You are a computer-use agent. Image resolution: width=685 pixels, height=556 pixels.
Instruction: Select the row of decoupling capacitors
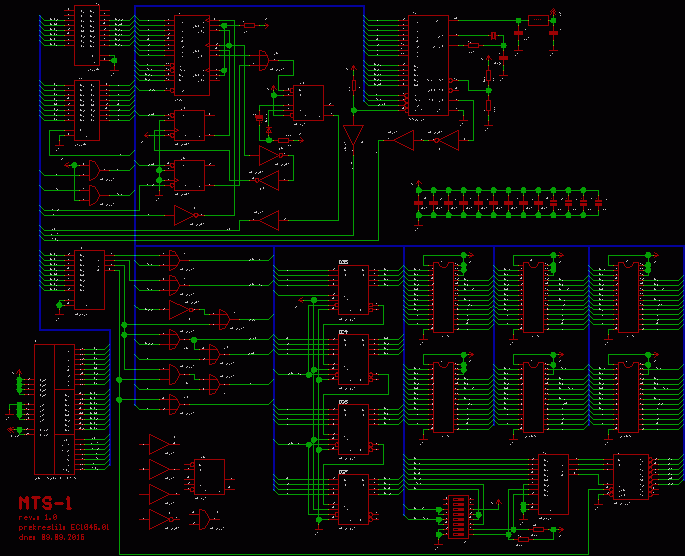tap(508, 202)
